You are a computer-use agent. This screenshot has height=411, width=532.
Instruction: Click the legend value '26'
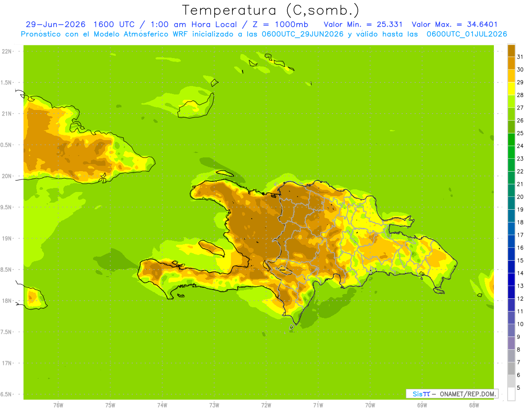[x=520, y=120]
